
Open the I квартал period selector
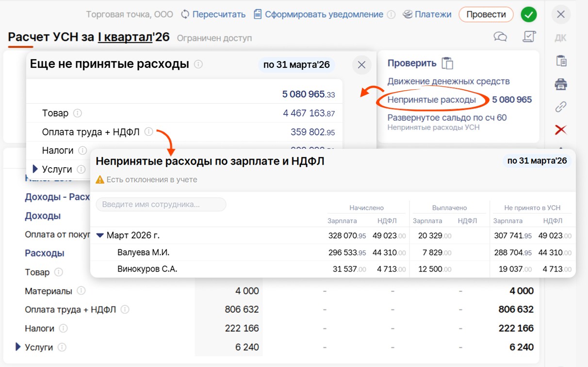(x=125, y=37)
